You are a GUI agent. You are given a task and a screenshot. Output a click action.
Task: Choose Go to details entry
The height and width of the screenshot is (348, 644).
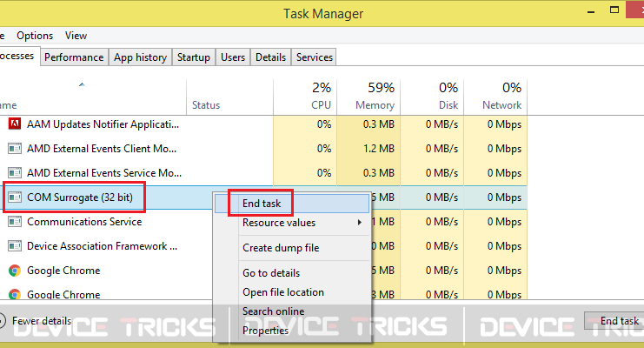tap(292, 272)
